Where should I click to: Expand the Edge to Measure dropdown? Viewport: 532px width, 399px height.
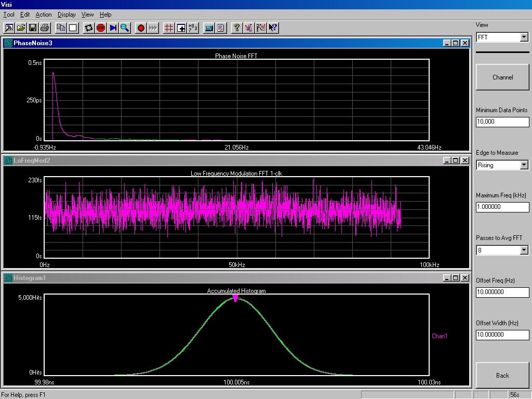click(524, 165)
